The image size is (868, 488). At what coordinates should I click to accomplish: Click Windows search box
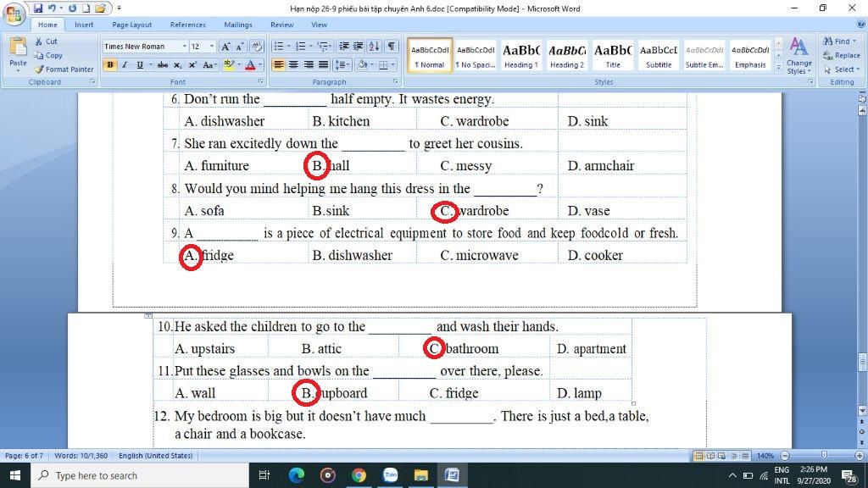pos(140,475)
